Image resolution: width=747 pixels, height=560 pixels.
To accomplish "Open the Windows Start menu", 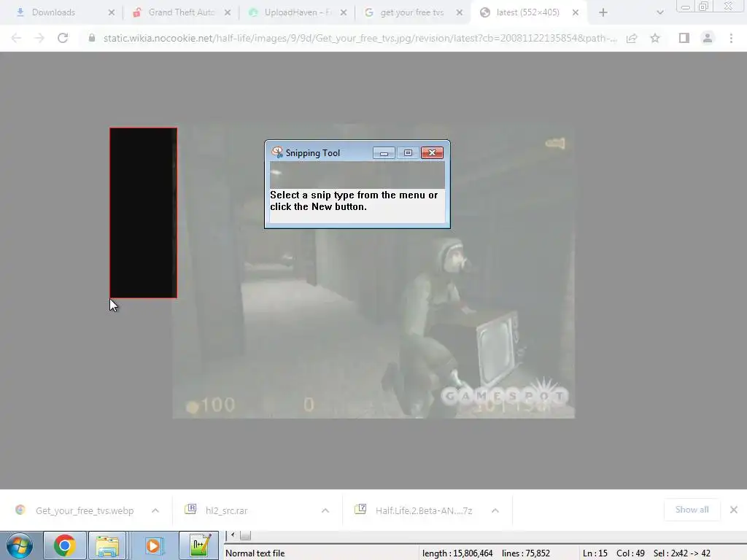I will click(20, 545).
